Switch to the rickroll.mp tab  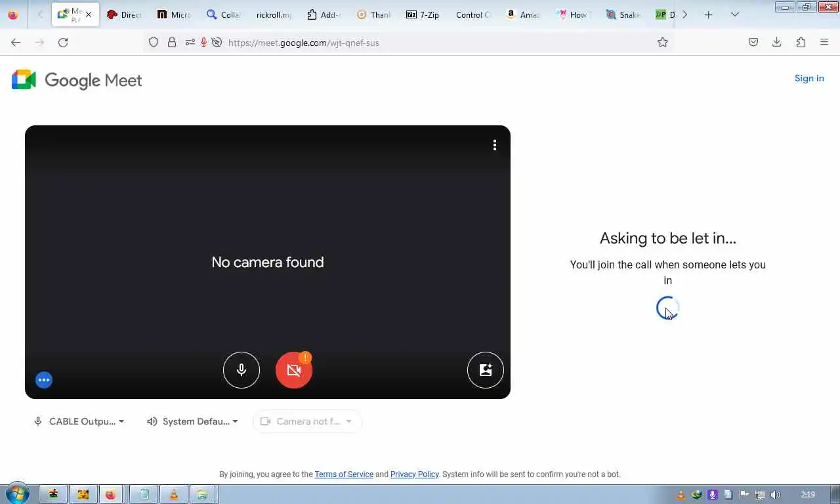pos(274,14)
